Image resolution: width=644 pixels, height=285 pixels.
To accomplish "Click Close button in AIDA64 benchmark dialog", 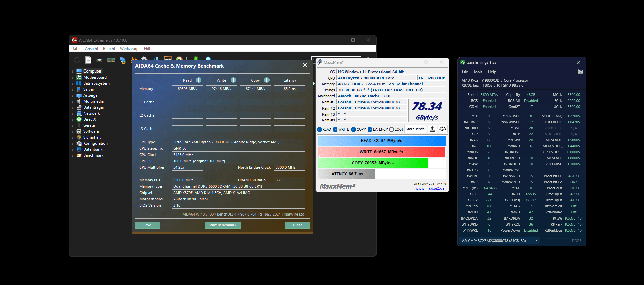I will pos(298,225).
